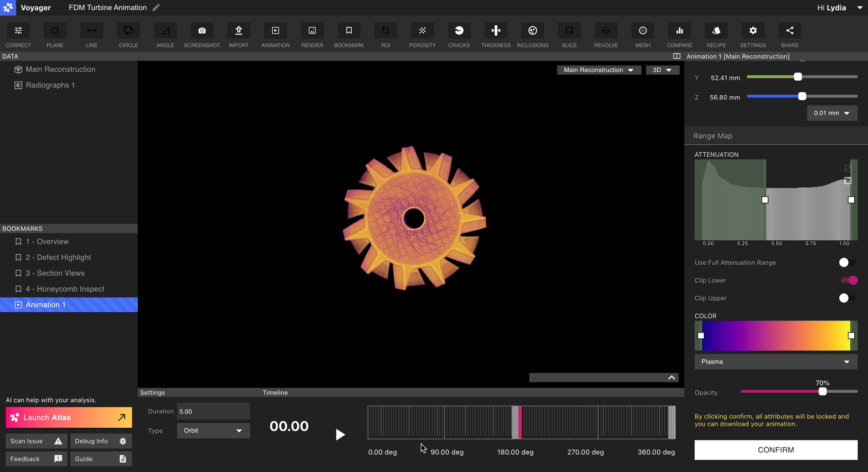Viewport: 868px width, 472px height.
Task: Open the Cracks detection tool
Action: coord(459,34)
